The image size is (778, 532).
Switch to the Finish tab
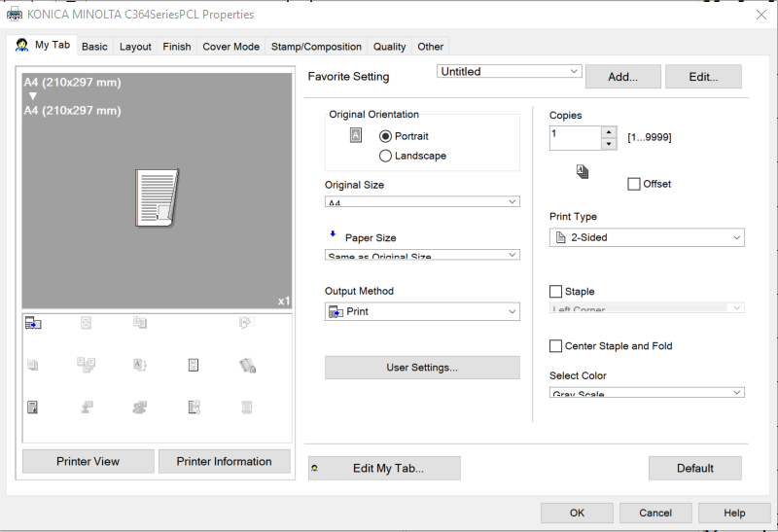click(x=177, y=47)
